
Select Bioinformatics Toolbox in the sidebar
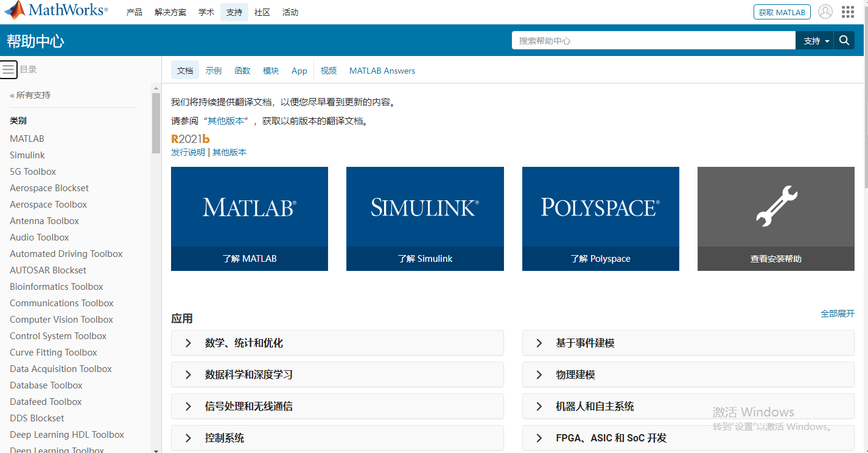(57, 287)
